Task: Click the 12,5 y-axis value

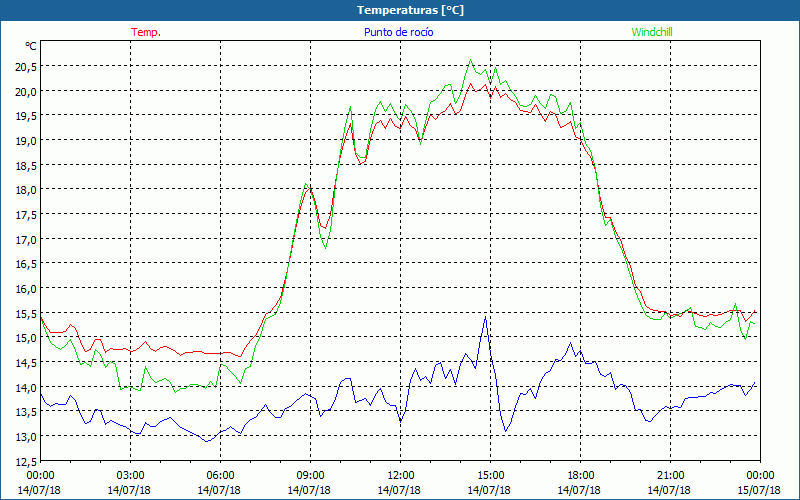Action: click(27, 461)
